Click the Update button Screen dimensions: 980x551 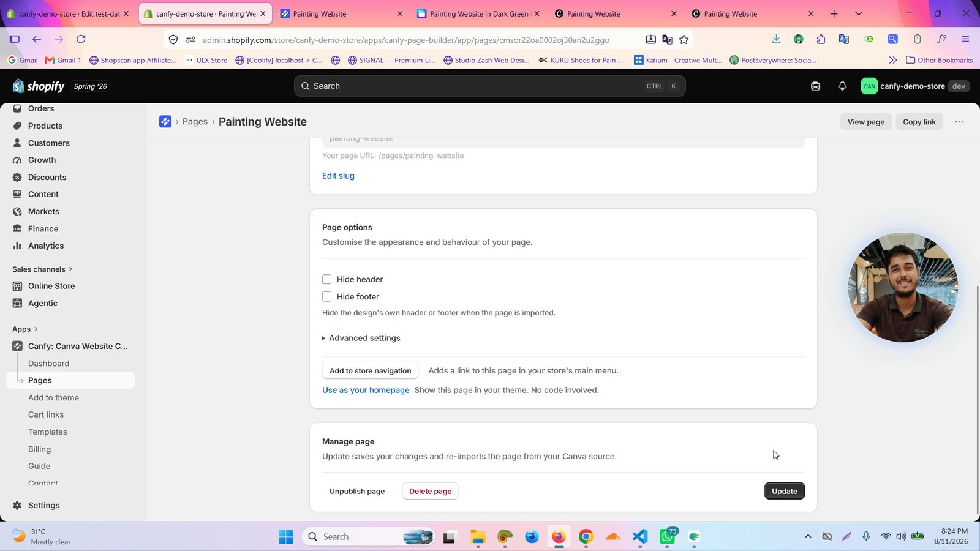(785, 491)
